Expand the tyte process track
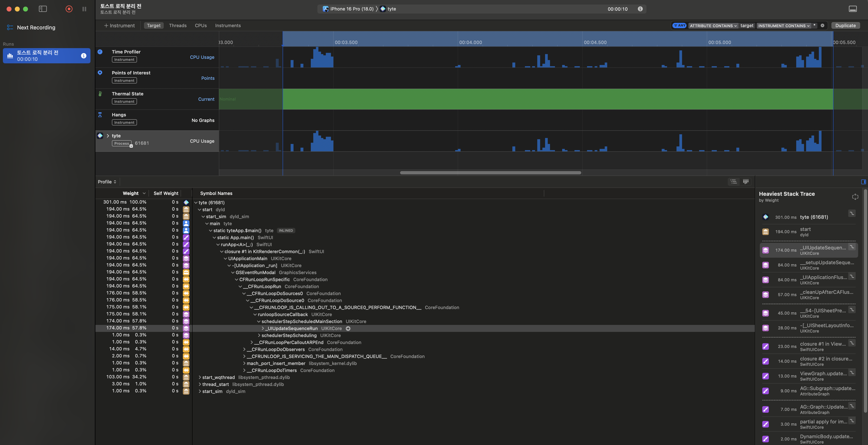 point(108,136)
